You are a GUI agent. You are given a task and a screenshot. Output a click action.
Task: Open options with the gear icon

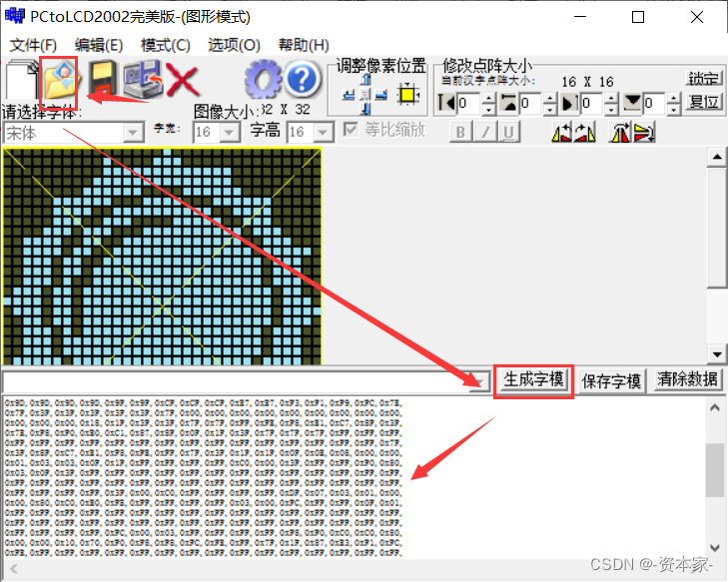[x=263, y=80]
